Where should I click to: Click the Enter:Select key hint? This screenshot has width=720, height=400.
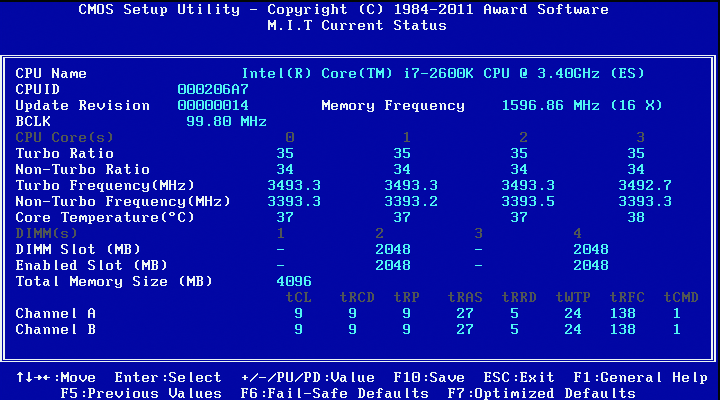point(168,377)
